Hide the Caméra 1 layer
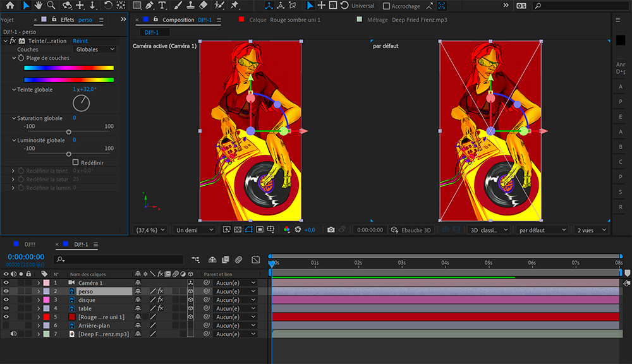This screenshot has width=632, height=364. pos(6,282)
